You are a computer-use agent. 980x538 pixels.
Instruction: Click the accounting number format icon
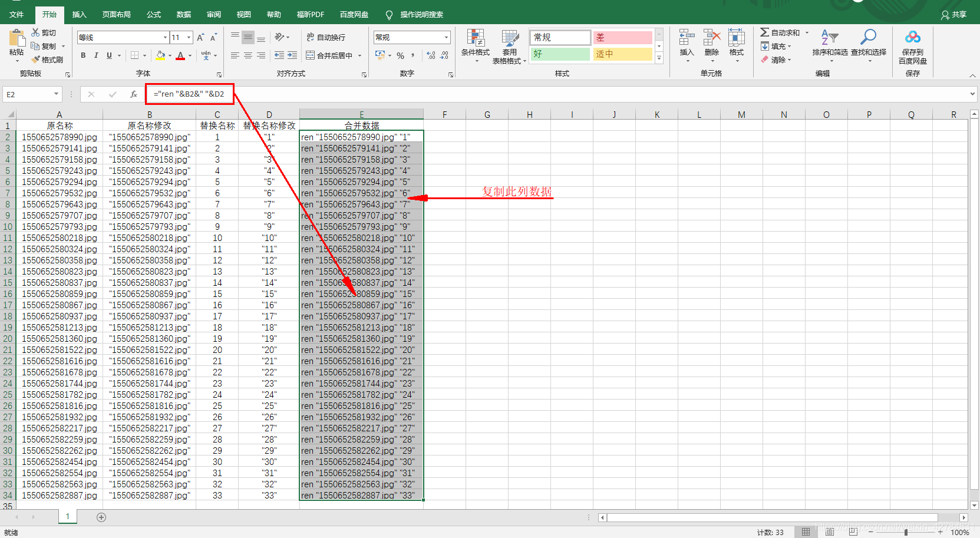(x=380, y=55)
